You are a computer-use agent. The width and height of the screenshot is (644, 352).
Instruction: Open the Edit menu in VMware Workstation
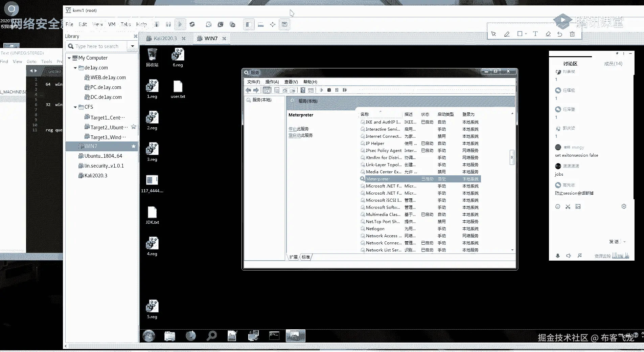click(83, 24)
